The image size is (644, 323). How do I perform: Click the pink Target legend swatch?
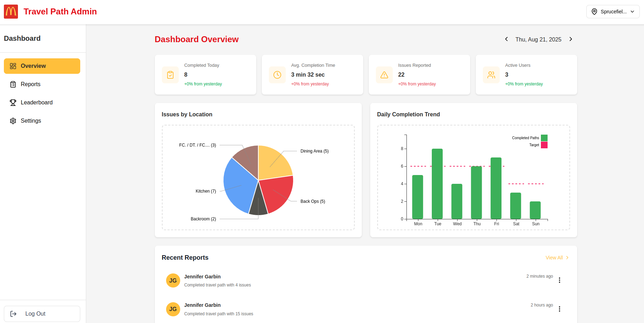pyautogui.click(x=544, y=145)
